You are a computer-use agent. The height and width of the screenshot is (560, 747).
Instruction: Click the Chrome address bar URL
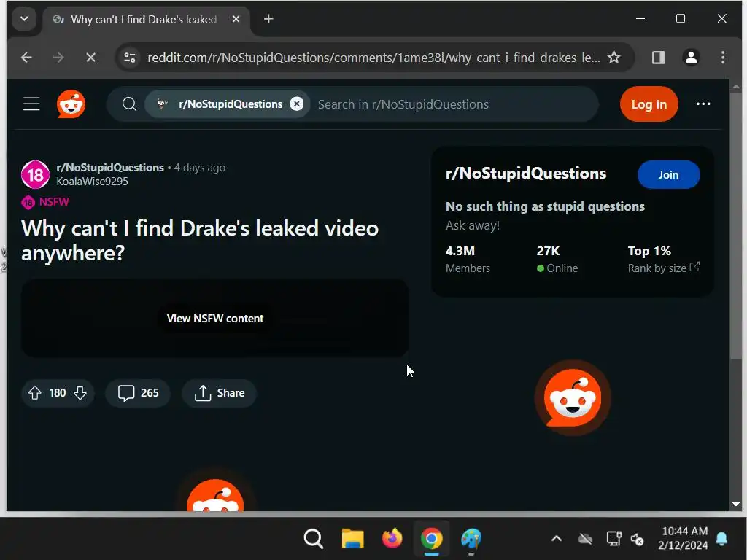(x=373, y=58)
